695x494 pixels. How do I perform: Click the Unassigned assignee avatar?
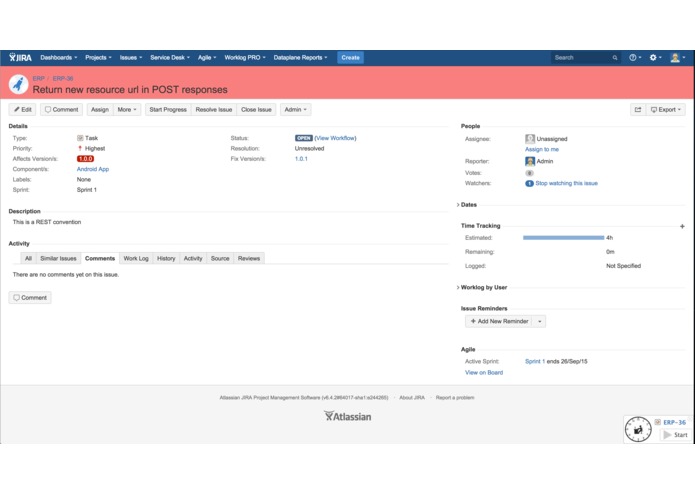point(530,139)
